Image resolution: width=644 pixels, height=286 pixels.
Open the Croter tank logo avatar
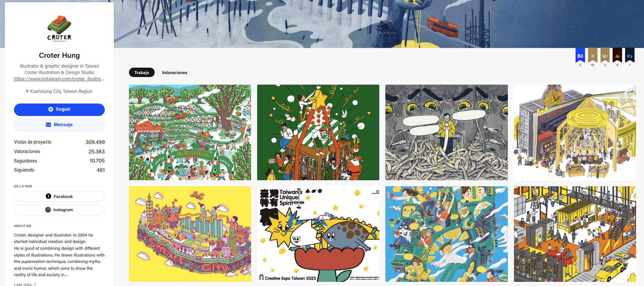pyautogui.click(x=59, y=28)
